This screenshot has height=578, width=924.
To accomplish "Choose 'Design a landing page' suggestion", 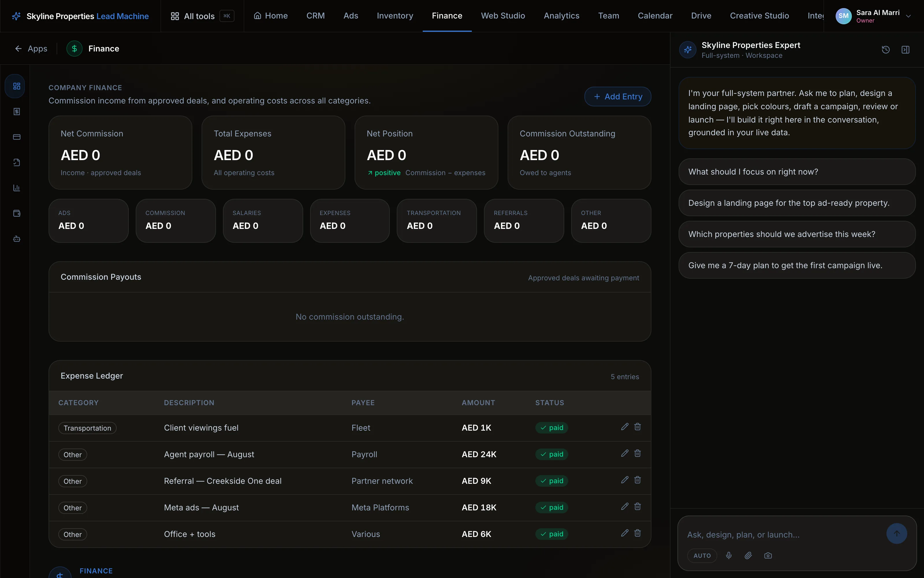I will (797, 203).
